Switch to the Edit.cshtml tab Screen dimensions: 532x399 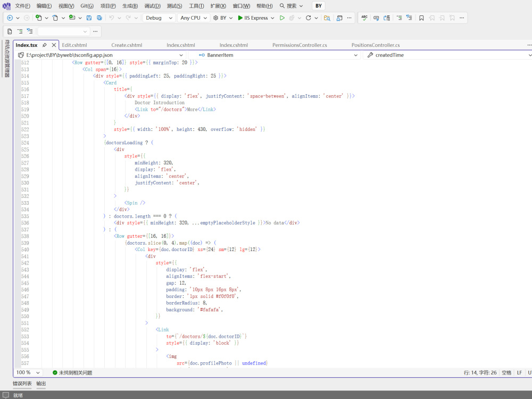tap(74, 45)
